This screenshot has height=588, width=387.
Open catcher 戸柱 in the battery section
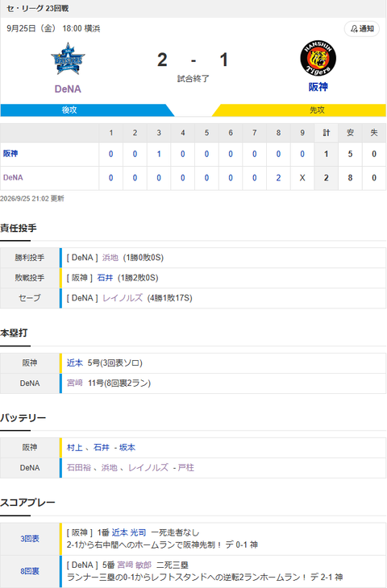pyautogui.click(x=185, y=468)
